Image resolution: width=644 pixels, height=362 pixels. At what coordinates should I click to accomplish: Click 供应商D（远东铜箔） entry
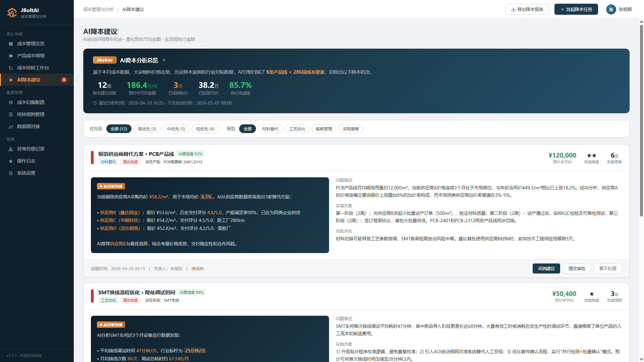tap(120, 228)
